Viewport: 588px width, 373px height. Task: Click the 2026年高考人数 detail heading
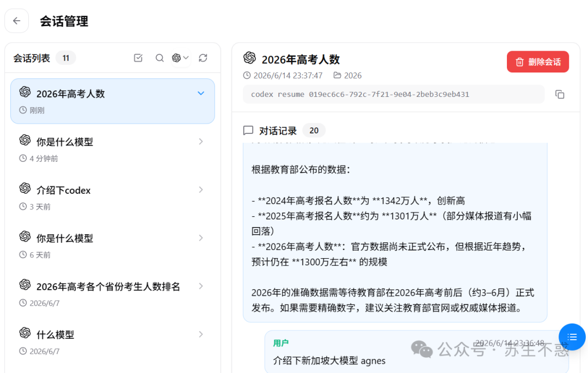(301, 59)
